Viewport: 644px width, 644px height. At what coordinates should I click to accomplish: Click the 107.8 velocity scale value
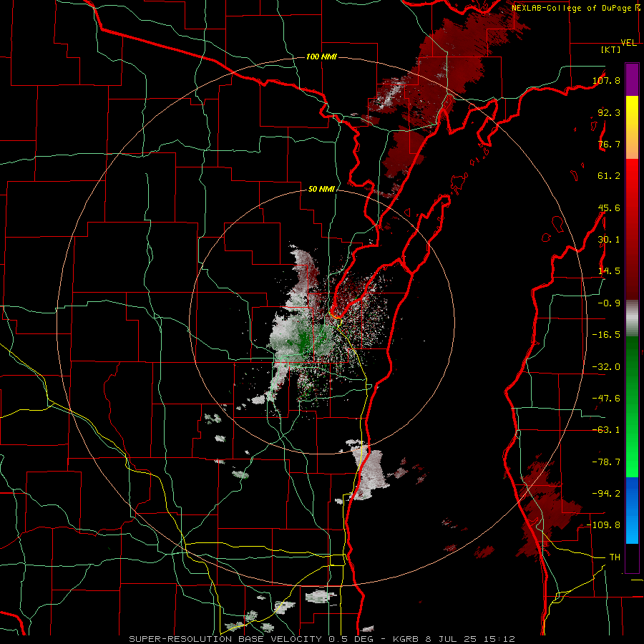[x=606, y=80]
